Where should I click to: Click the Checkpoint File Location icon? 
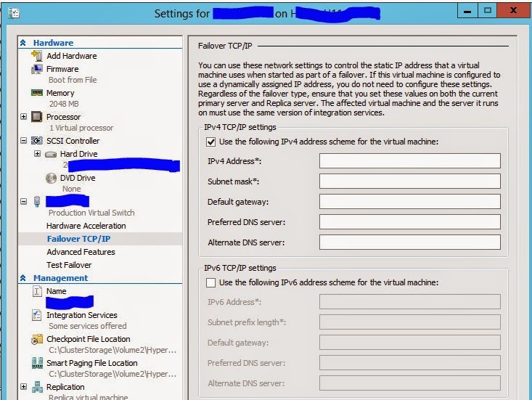coord(37,339)
